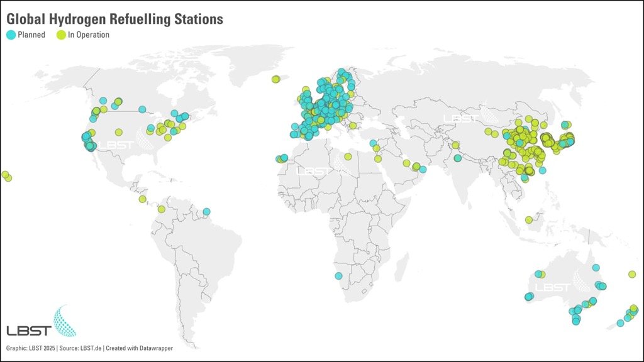
Task: Click the Planned legend color dot
Action: [x=11, y=35]
